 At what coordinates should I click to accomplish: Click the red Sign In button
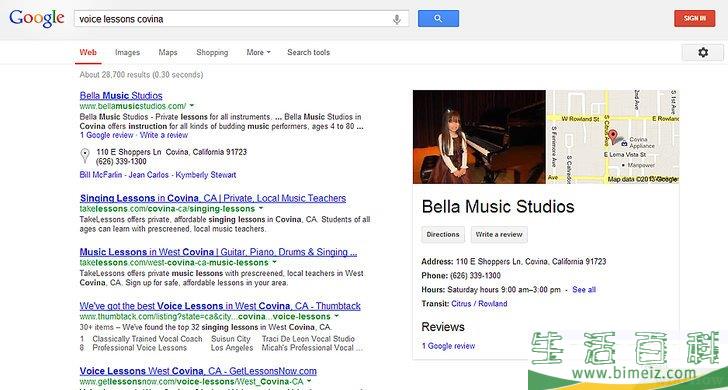point(695,19)
